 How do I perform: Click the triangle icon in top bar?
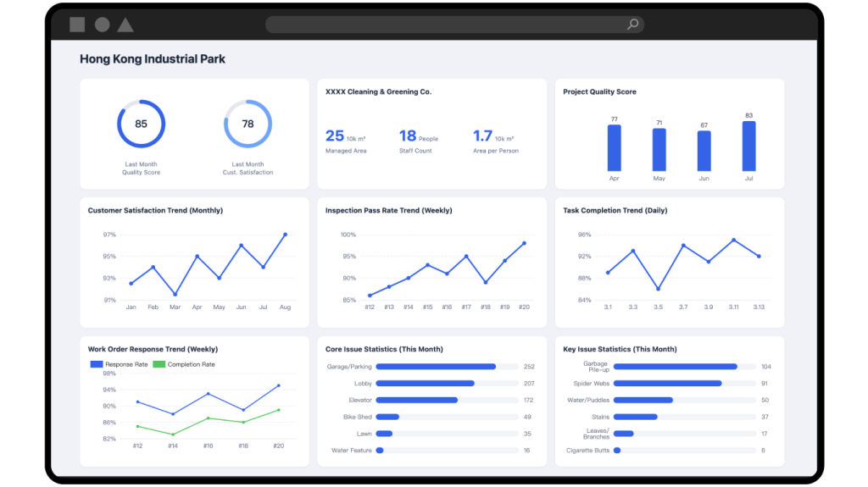click(x=125, y=25)
